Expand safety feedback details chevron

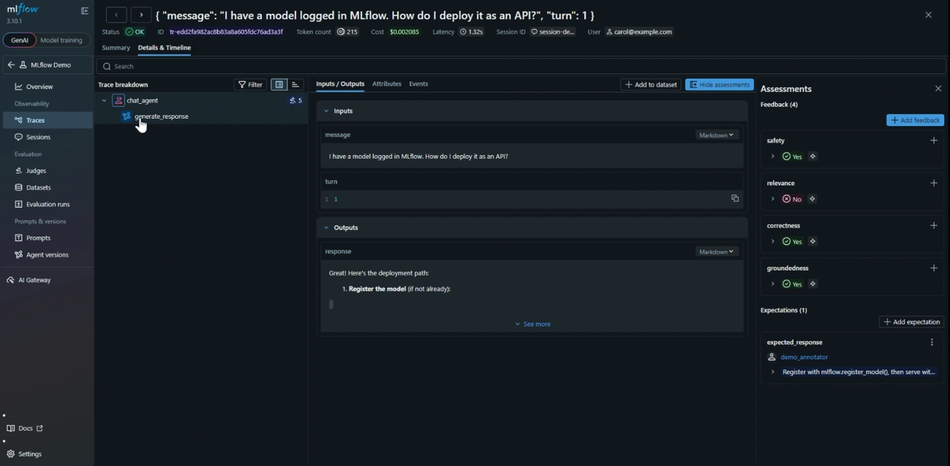tap(772, 156)
